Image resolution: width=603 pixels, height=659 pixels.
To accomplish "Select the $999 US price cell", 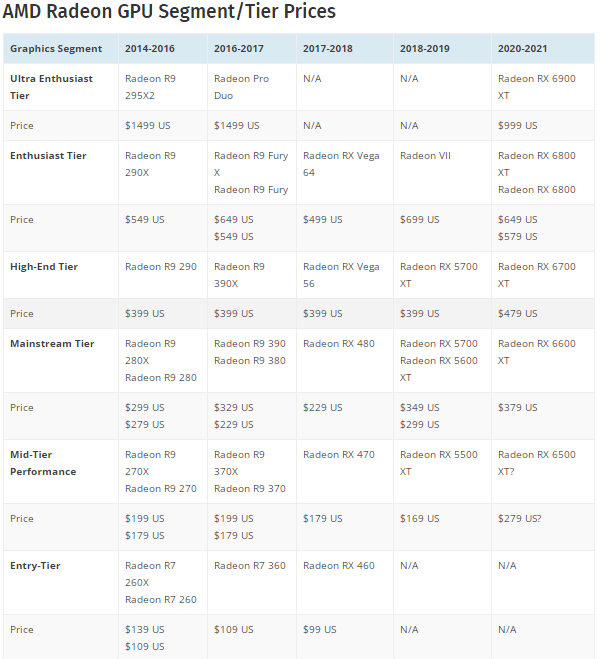I will point(517,126).
